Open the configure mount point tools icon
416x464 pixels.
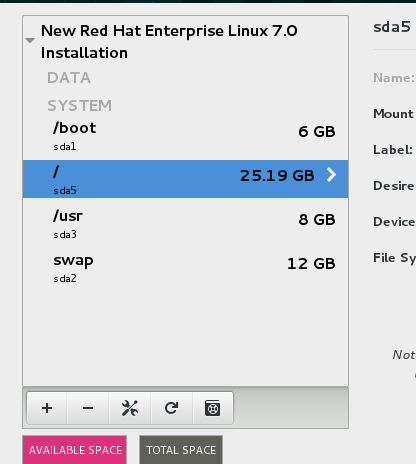(130, 408)
